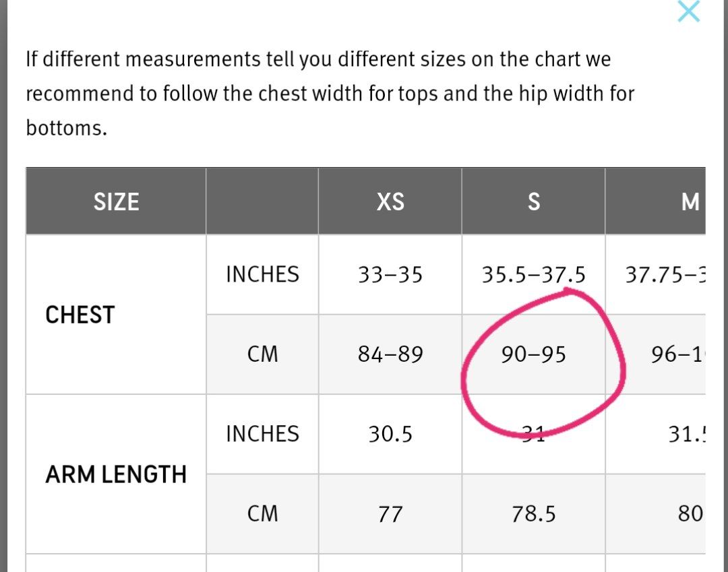Click the M arm length value 80 cm
728x572 pixels.
pyautogui.click(x=690, y=514)
